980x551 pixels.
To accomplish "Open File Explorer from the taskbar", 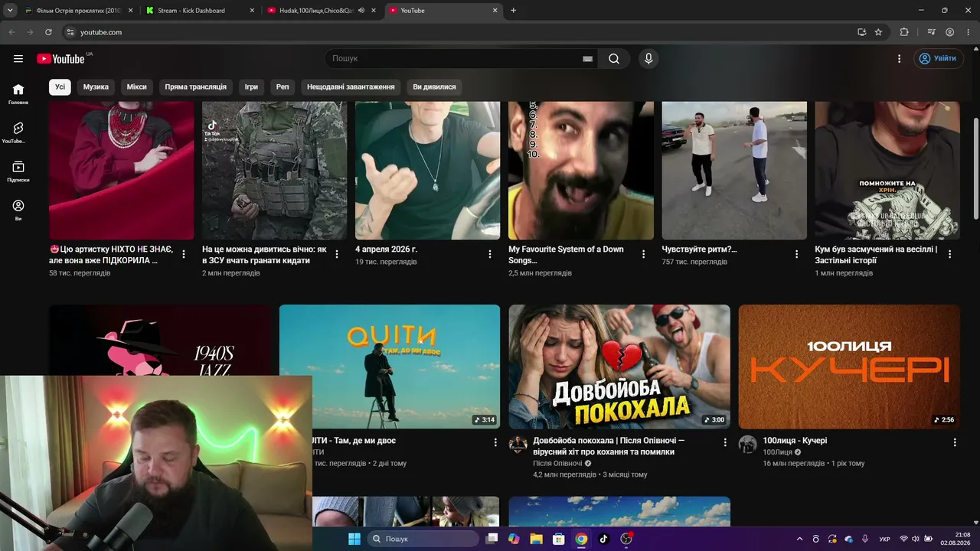I will point(536,539).
